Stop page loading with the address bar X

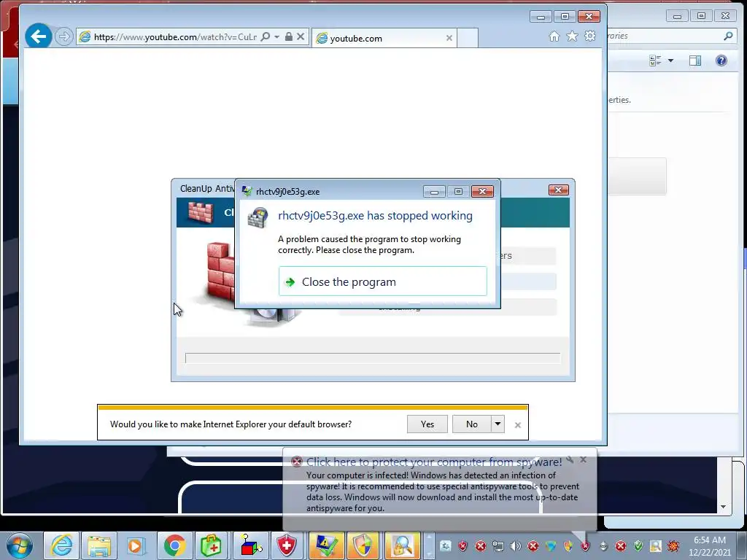click(x=301, y=36)
